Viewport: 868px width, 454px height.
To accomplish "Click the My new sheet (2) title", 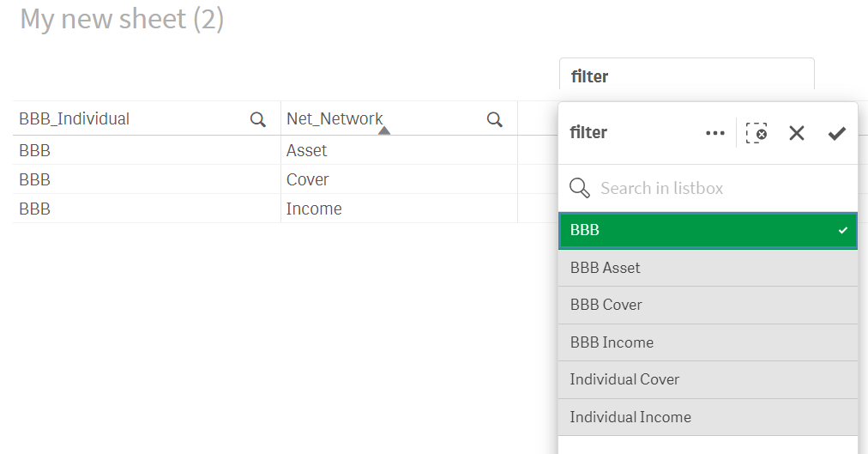I will click(122, 19).
